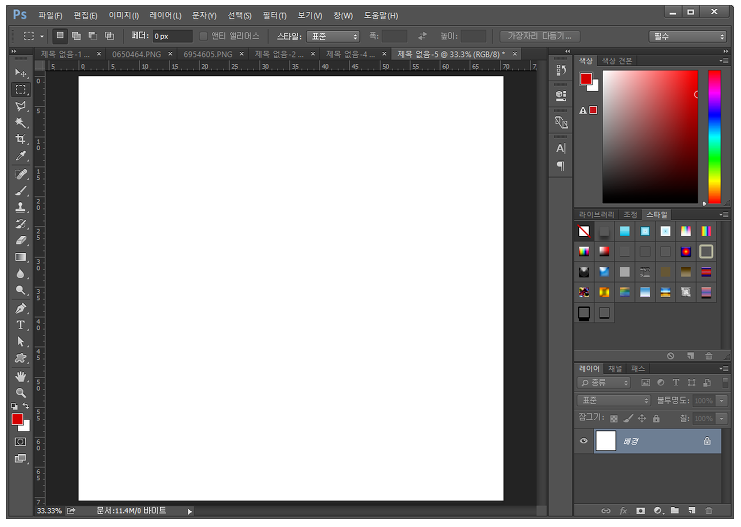This screenshot has height=527, width=741.
Task: Click the rainbow hue slider strip
Action: pyautogui.click(x=714, y=137)
